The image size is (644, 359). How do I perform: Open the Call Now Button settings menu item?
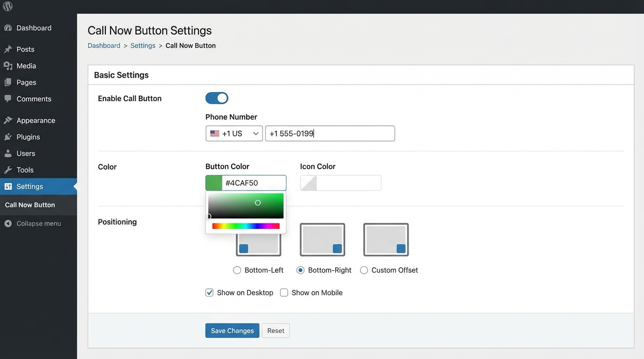29,205
